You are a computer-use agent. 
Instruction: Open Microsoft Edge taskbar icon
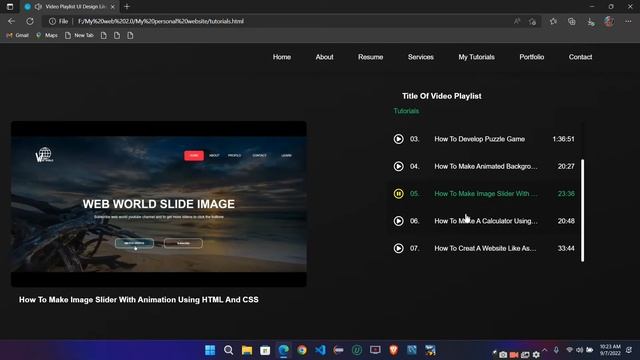point(284,350)
